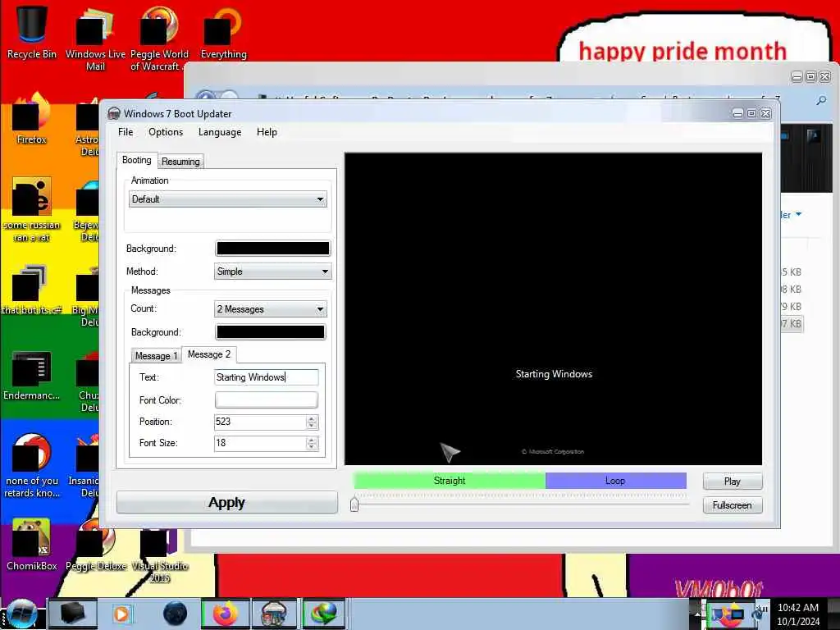This screenshot has height=630, width=840.
Task: Open the ChomikBox desktop icon
Action: [32, 545]
